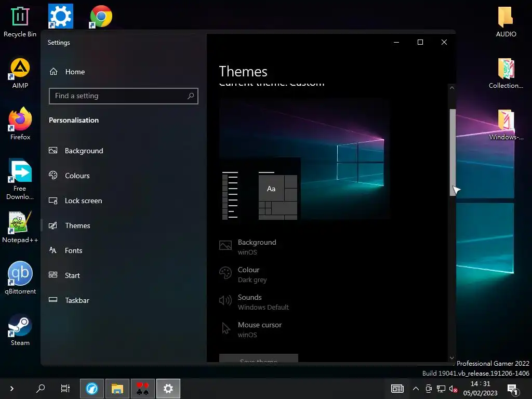This screenshot has width=532, height=399.
Task: Open the Windows-... archive on desktop
Action: point(506,125)
